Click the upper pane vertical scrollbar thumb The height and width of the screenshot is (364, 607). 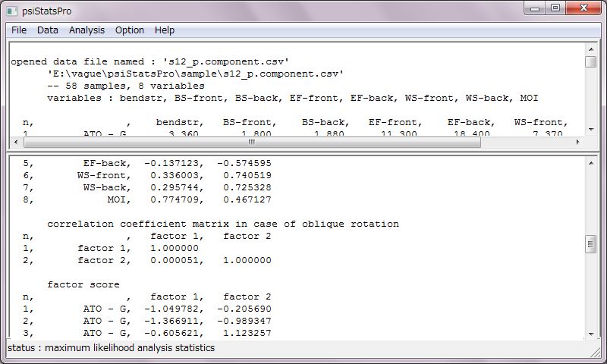pos(591,62)
